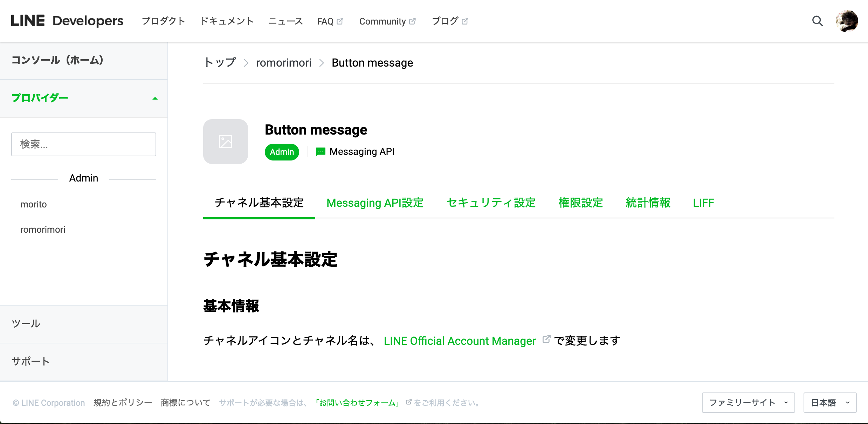Switch to the LIFF tab
Screen dimensions: 868x424
703,203
